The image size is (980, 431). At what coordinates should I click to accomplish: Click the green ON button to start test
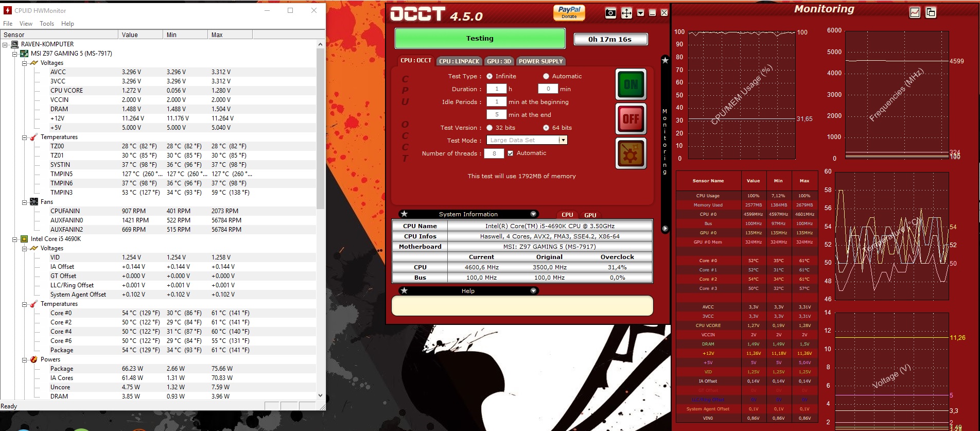coord(631,84)
